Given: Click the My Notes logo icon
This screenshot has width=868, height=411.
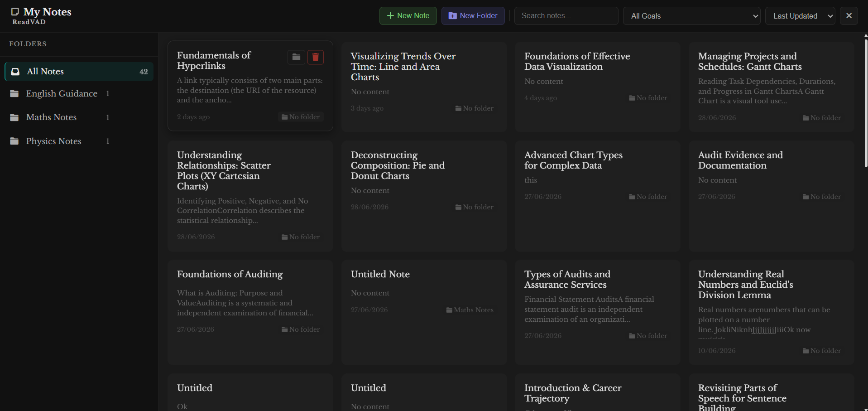Looking at the screenshot, I should tap(15, 12).
